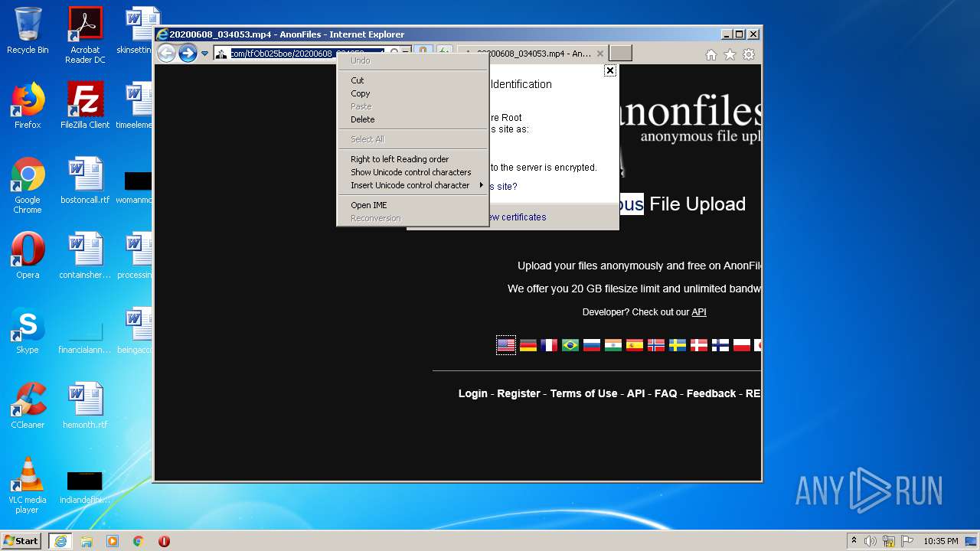Close the website identification popup

pos(610,70)
